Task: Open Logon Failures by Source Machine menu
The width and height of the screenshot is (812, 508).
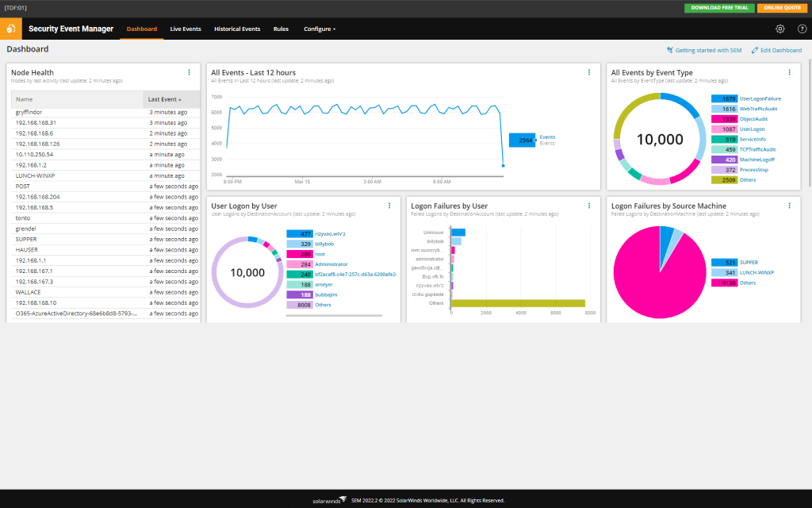Action: 789,205
